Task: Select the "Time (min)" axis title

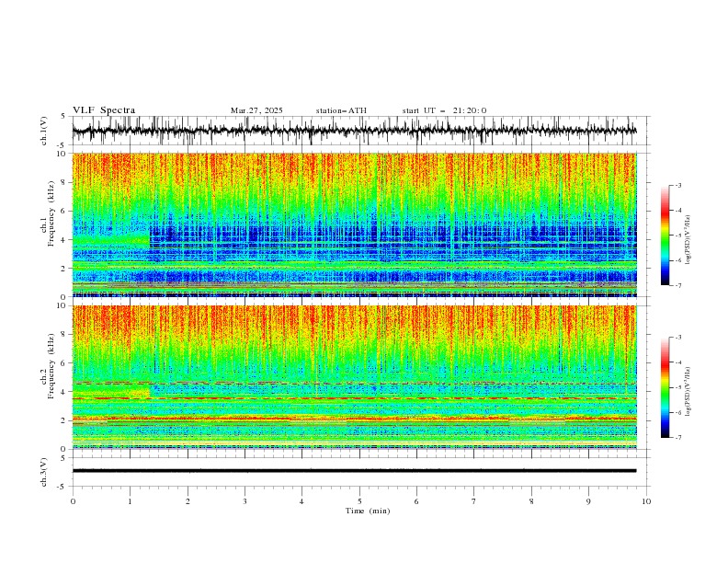Action: [x=368, y=511]
